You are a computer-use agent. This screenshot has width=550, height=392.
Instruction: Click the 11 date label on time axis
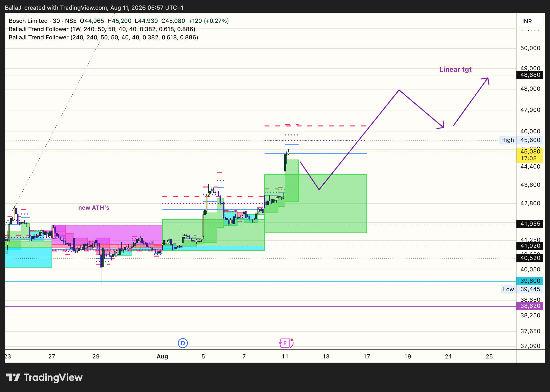tap(285, 356)
